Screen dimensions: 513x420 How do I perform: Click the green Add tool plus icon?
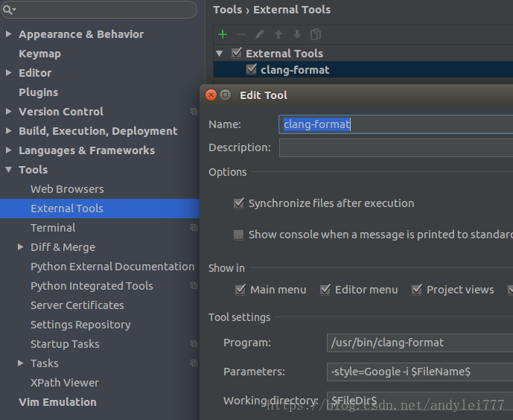[223, 34]
